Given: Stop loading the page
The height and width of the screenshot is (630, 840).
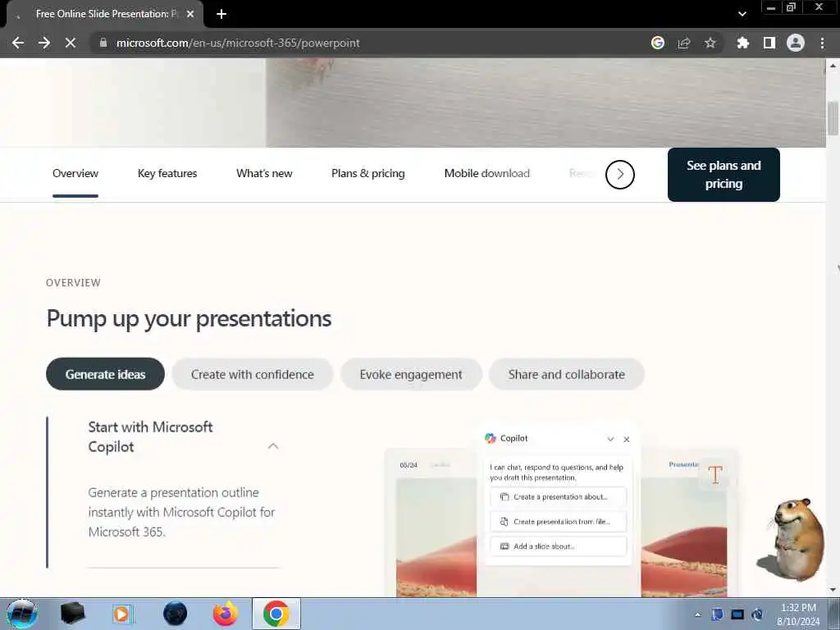Looking at the screenshot, I should coord(71,43).
